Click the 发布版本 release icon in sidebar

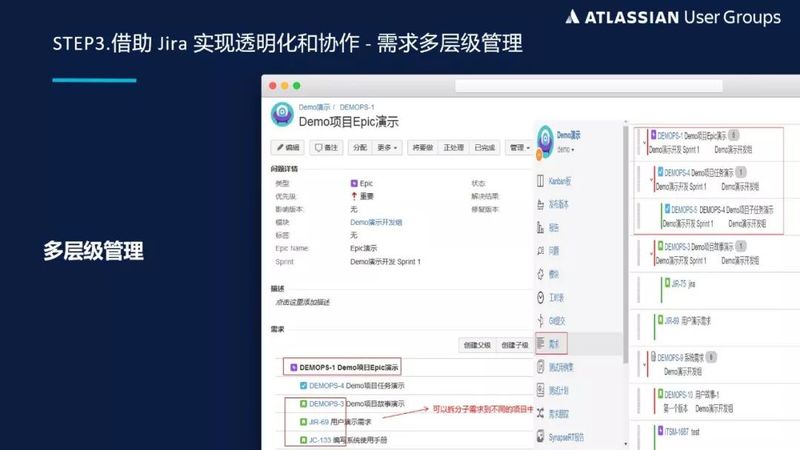click(x=541, y=204)
